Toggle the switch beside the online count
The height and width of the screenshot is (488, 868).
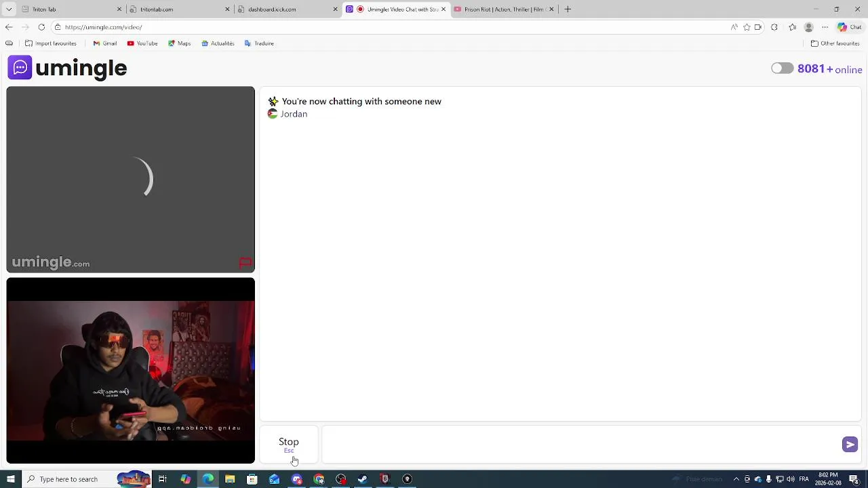(782, 68)
